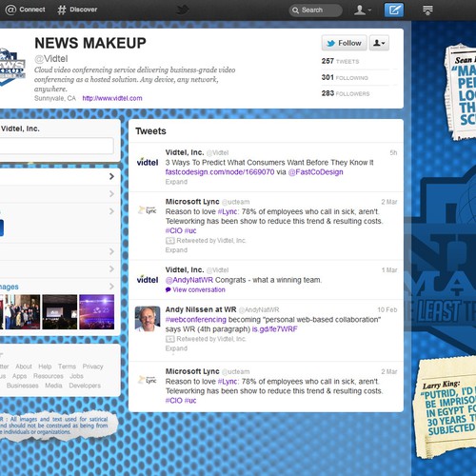This screenshot has height=476, width=476.
Task: Click the tweet box under Vidtel, Inc.
Action: [56, 146]
